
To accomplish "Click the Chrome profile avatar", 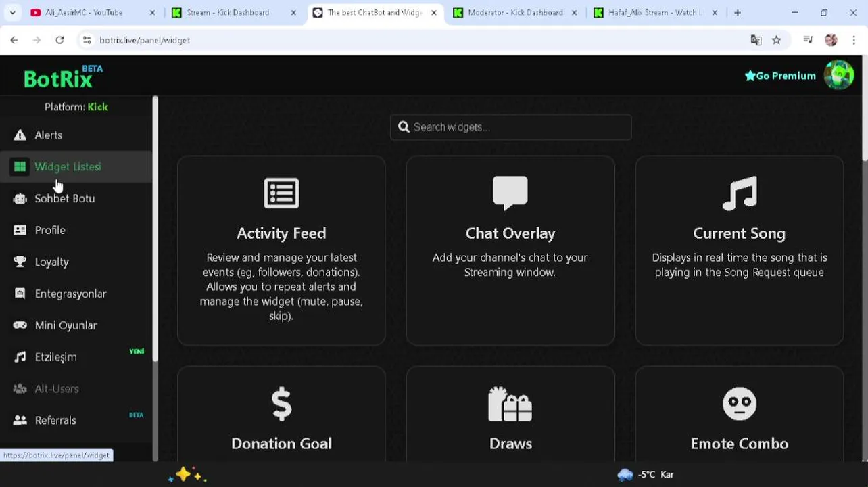I will pyautogui.click(x=831, y=40).
